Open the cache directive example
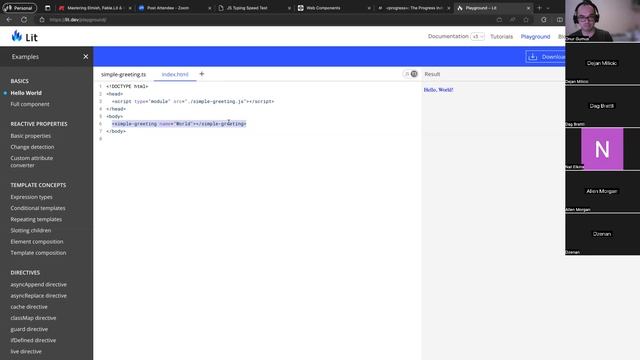The width and height of the screenshot is (640, 360). click(x=29, y=307)
